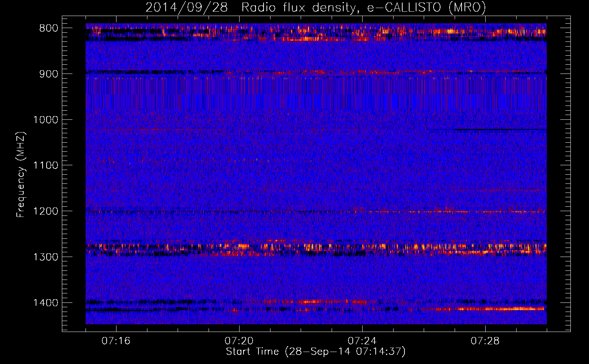Click the '07:20' time axis label
This screenshot has height=364, width=589.
pyautogui.click(x=239, y=341)
